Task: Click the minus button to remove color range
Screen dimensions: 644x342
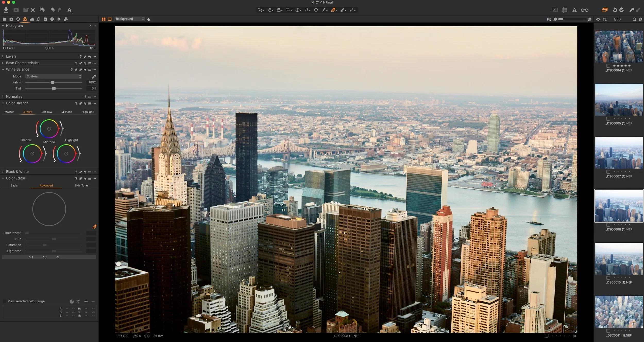Action: [93, 301]
